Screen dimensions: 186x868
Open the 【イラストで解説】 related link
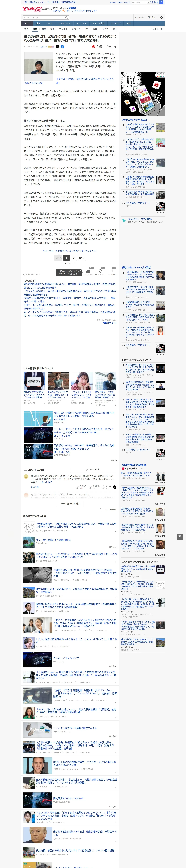click(85, 81)
